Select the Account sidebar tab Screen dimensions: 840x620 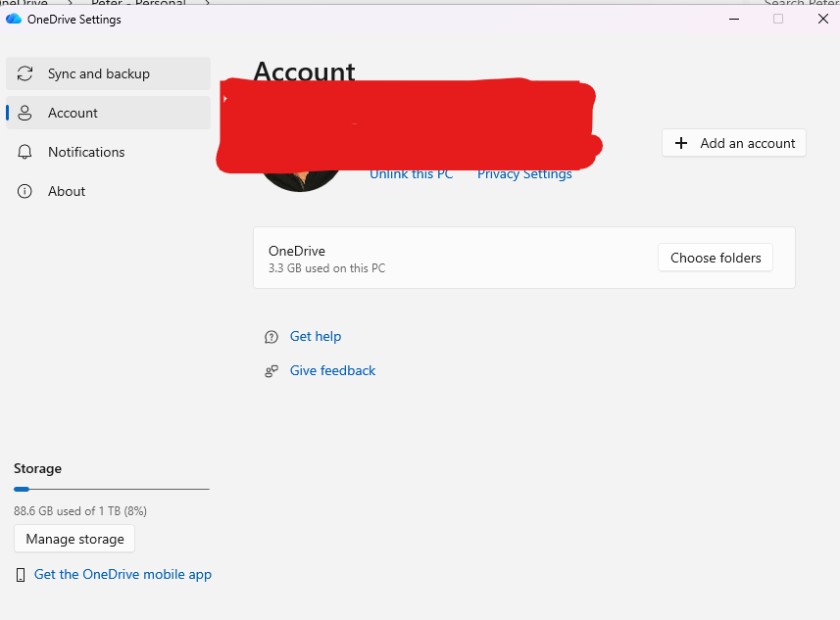coord(108,113)
